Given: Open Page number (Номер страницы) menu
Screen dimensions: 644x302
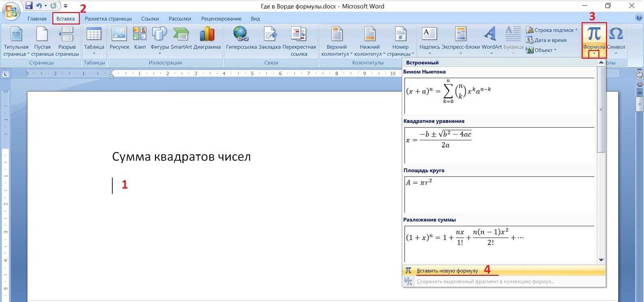Looking at the screenshot, I should click(400, 41).
